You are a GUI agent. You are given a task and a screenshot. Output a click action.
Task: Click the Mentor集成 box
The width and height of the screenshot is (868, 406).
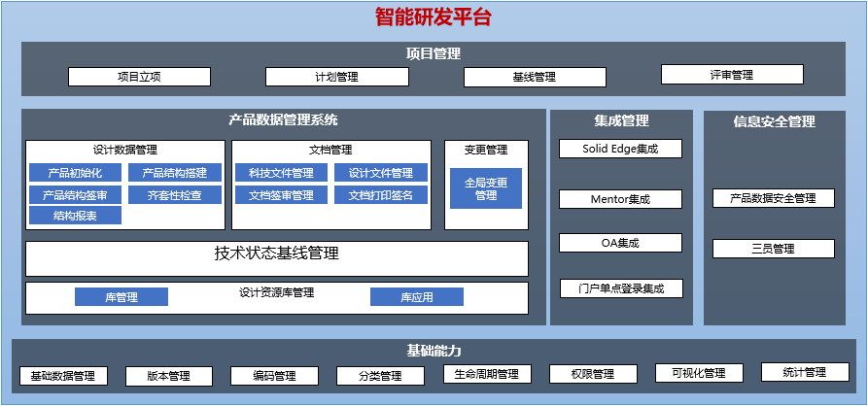pos(620,199)
